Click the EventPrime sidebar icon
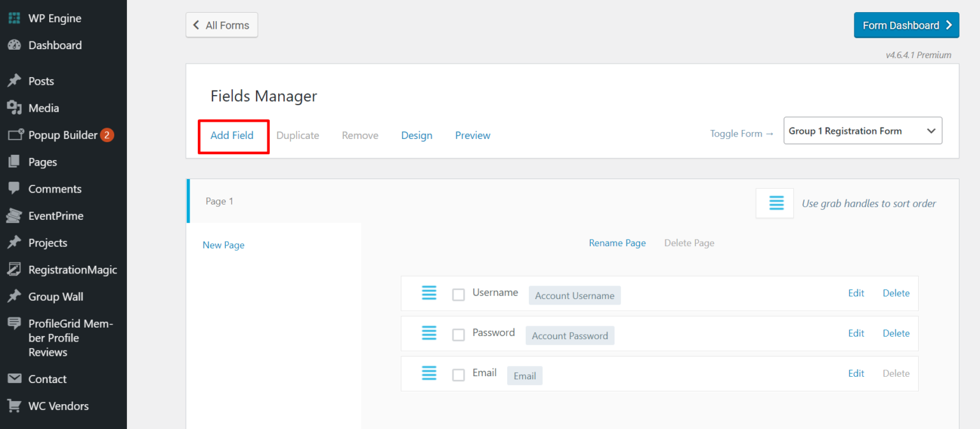This screenshot has height=429, width=980. (13, 215)
